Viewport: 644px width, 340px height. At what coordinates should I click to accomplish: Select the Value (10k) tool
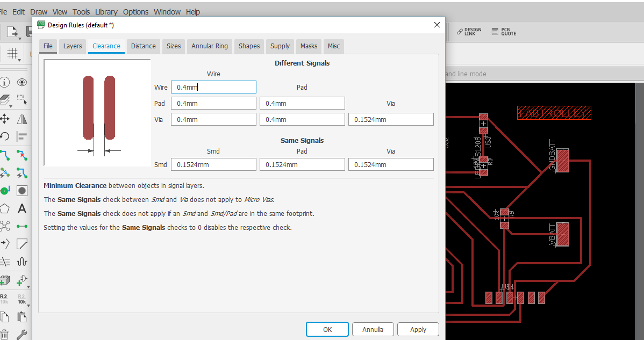(22, 299)
